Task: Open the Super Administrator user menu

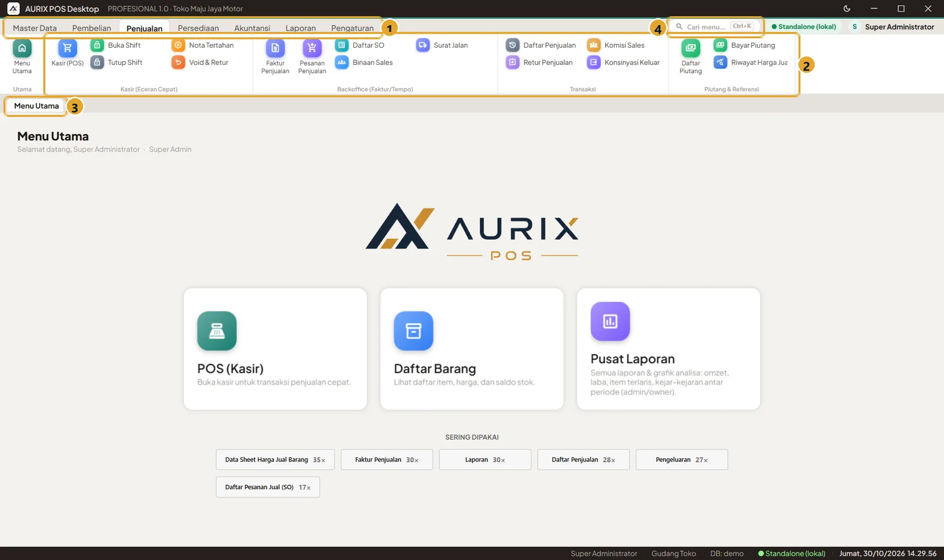Action: pyautogui.click(x=893, y=27)
